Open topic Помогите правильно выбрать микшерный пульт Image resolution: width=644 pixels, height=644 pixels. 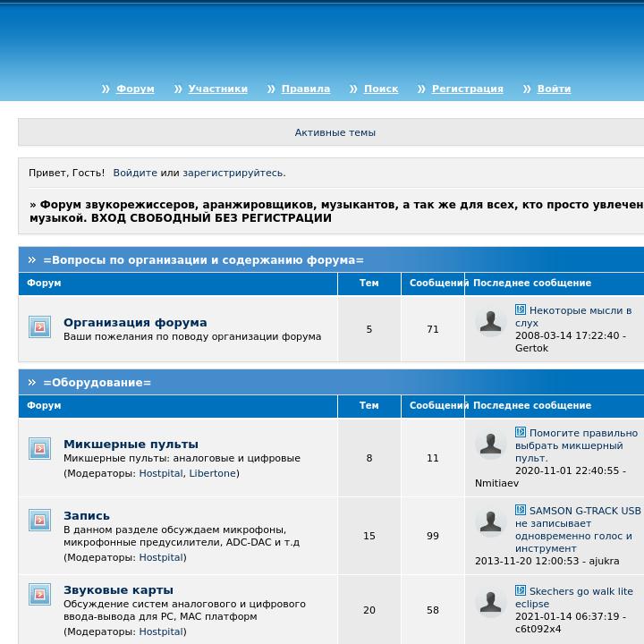click(576, 445)
